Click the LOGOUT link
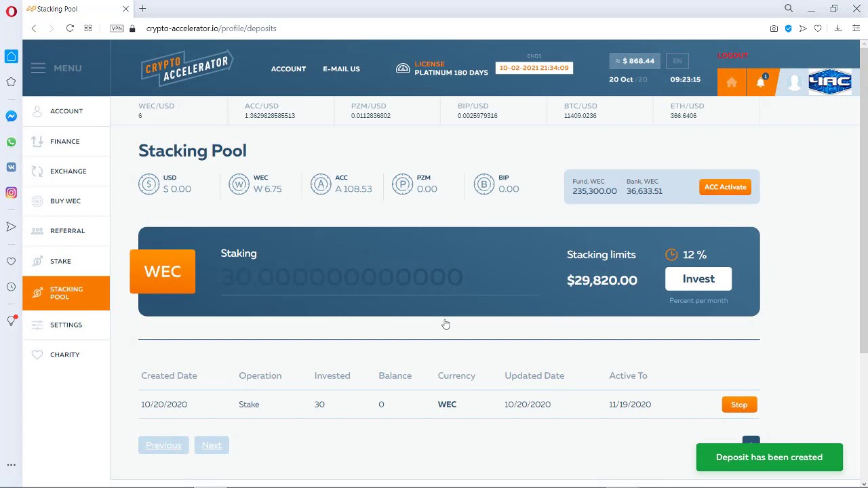 pyautogui.click(x=733, y=56)
